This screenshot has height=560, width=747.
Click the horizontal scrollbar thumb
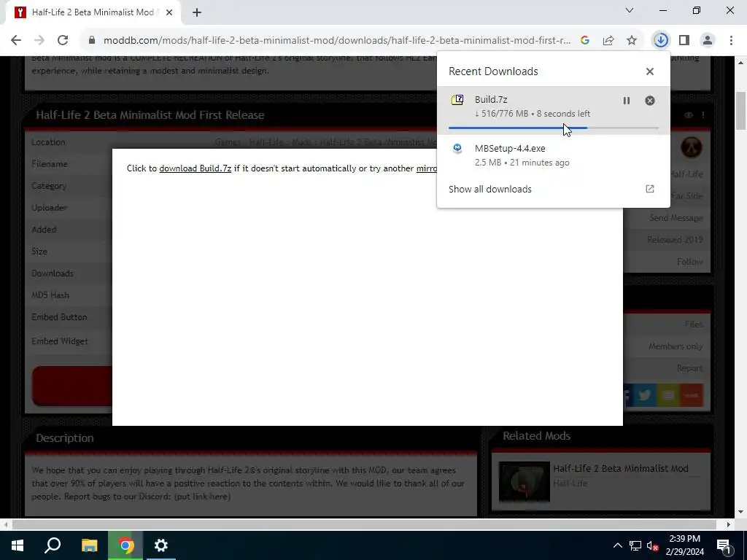point(364,524)
